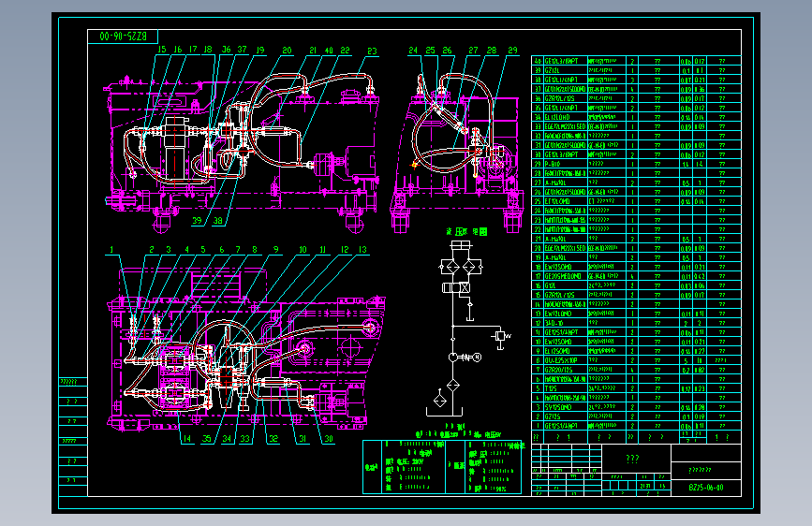Select leader callout number 1 above plan view
Viewport: 812px width, 526px height.
(x=111, y=250)
